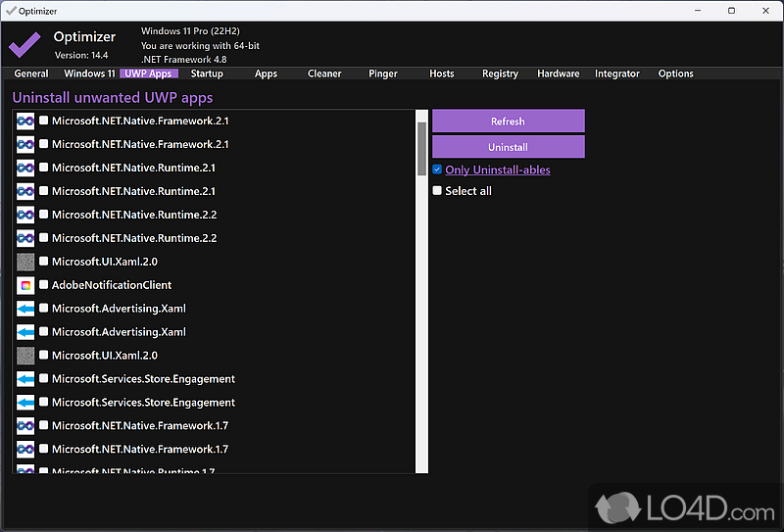The height and width of the screenshot is (532, 784).
Task: Click the lower Microsoft.NET.Native.Framework.2.1 infinity icon
Action: click(x=25, y=144)
